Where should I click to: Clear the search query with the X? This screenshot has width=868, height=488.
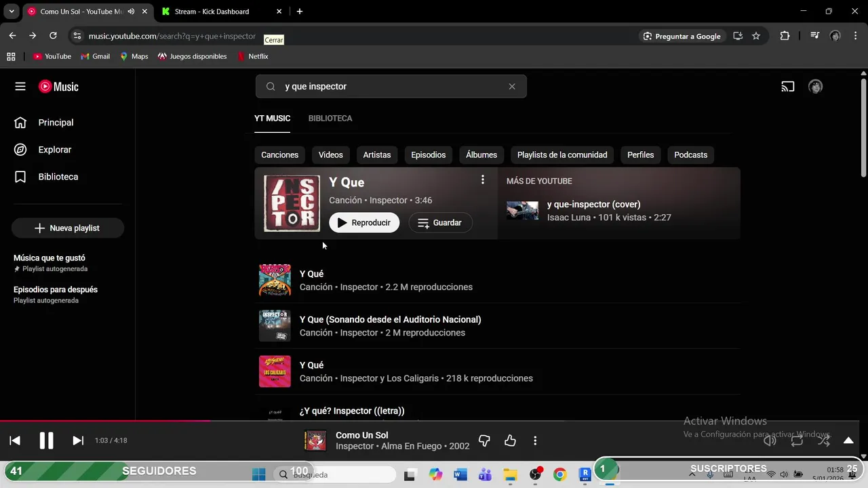pos(512,87)
